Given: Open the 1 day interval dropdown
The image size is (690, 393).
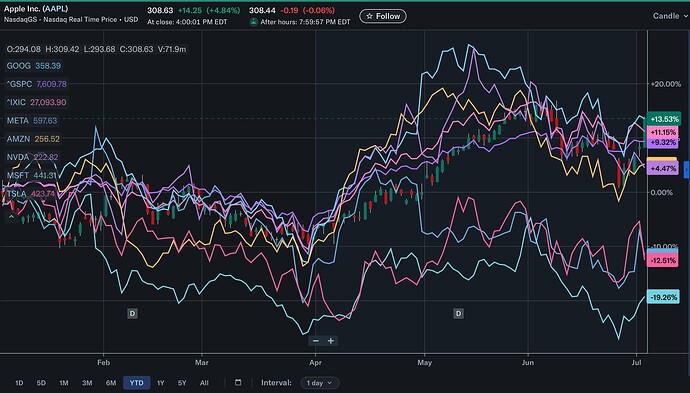Looking at the screenshot, I should pos(319,383).
